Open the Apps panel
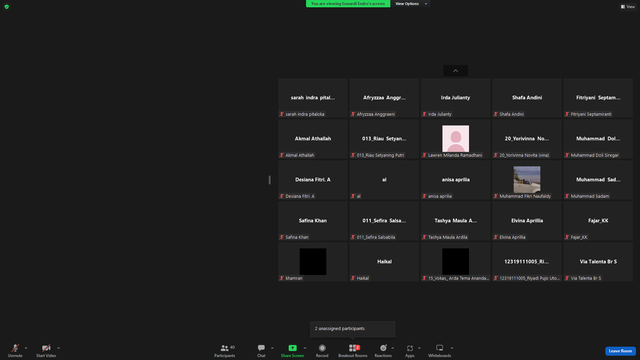Viewport: 640px width, 360px height. click(410, 350)
